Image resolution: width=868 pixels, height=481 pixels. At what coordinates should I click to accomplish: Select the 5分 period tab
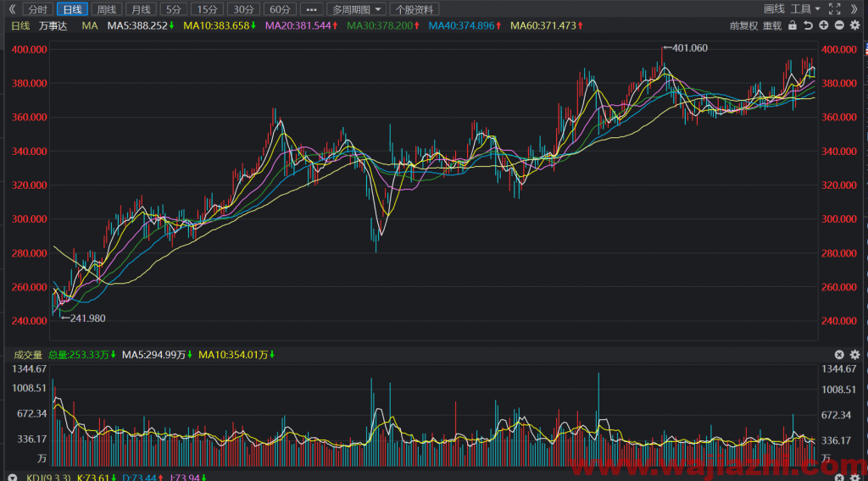[x=173, y=9]
